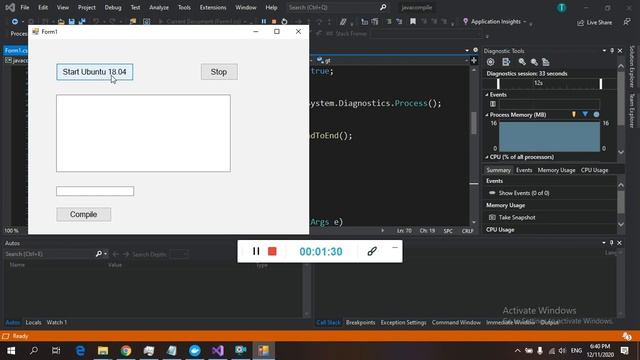
Task: Collapse the Events section in Diagnostic Tools
Action: [x=487, y=95]
